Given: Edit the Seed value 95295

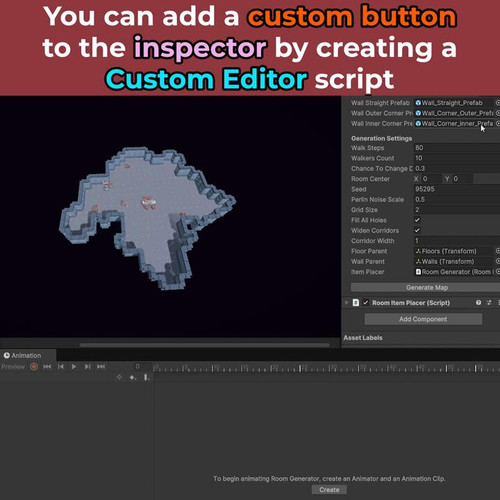Looking at the screenshot, I should click(x=457, y=189).
